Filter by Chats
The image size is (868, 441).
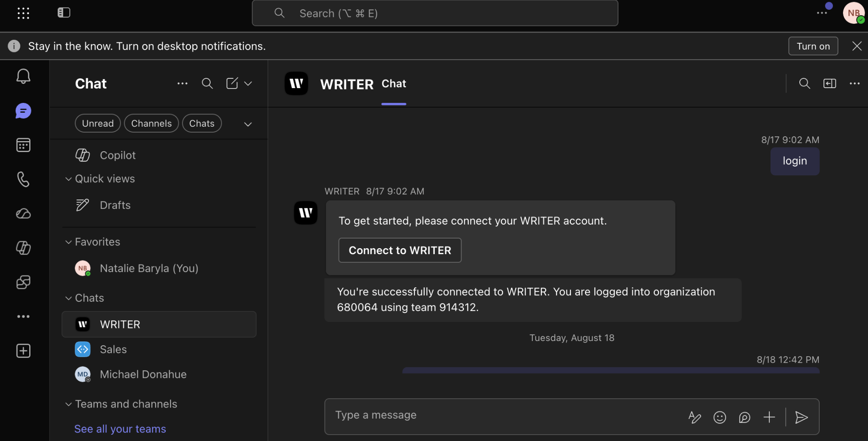click(x=202, y=123)
